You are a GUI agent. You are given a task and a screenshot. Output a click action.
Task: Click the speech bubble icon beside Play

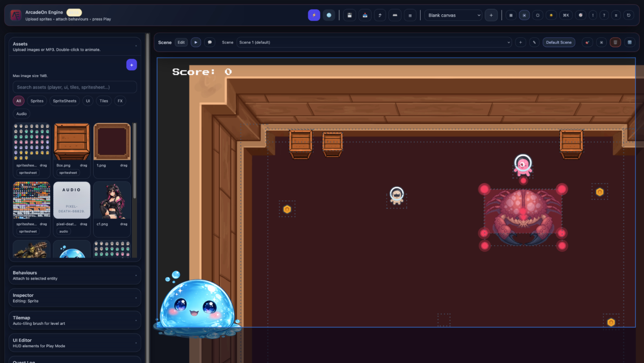point(210,43)
